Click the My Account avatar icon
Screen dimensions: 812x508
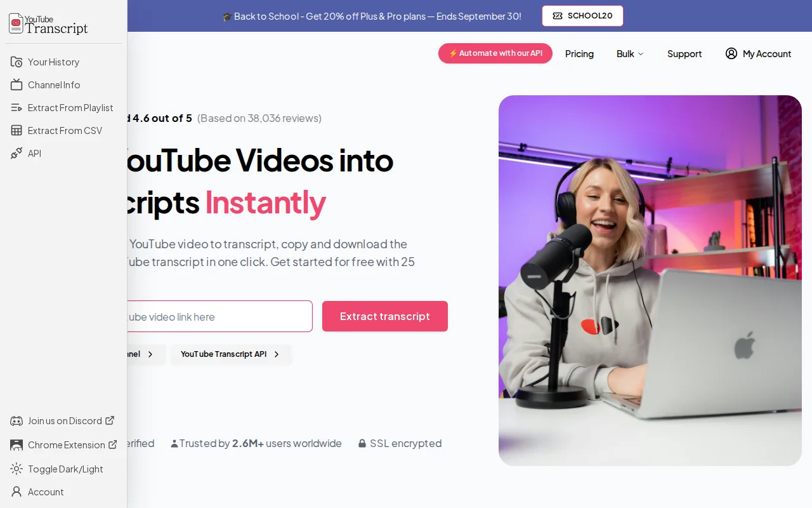[x=731, y=53]
